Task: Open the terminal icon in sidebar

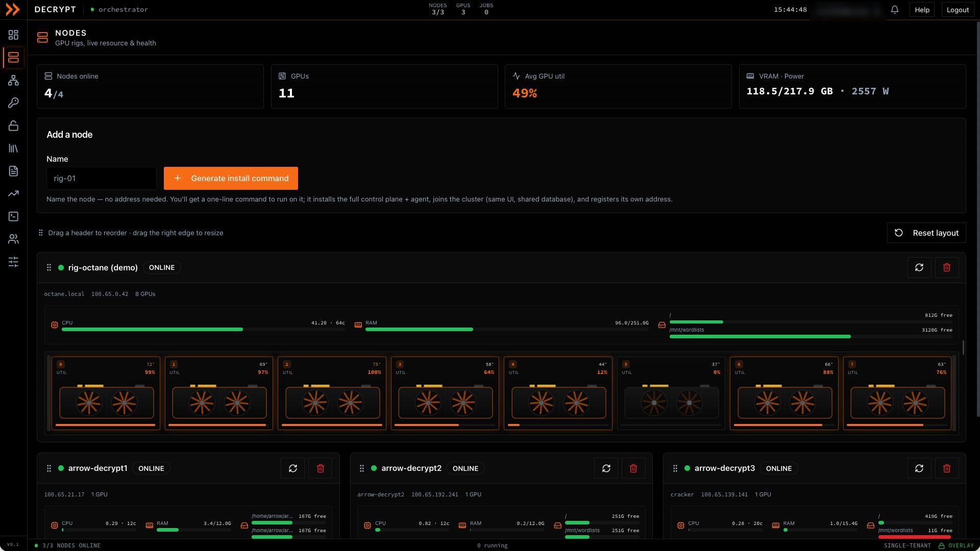Action: click(x=13, y=216)
